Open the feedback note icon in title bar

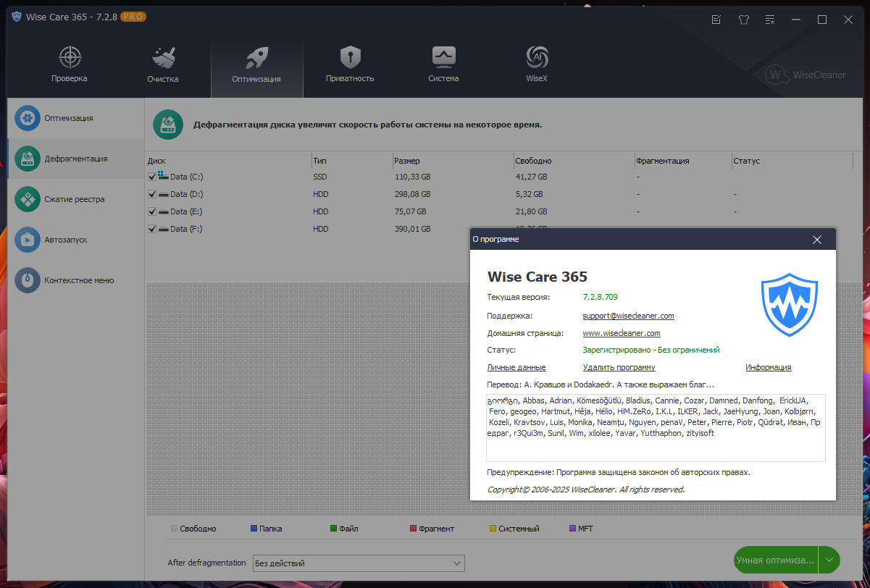click(716, 20)
